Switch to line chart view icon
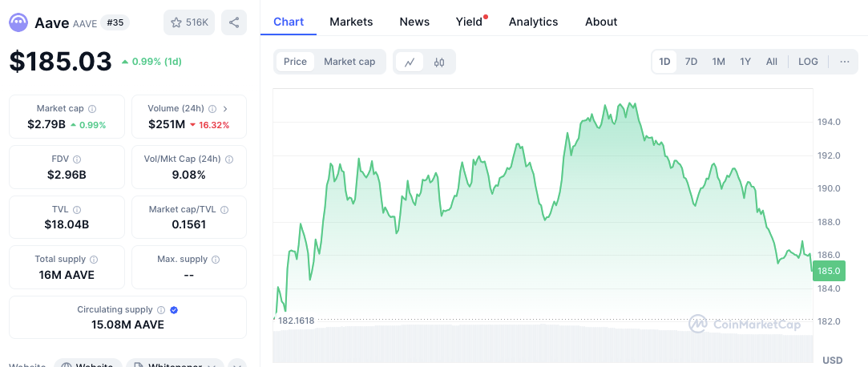 click(x=410, y=62)
